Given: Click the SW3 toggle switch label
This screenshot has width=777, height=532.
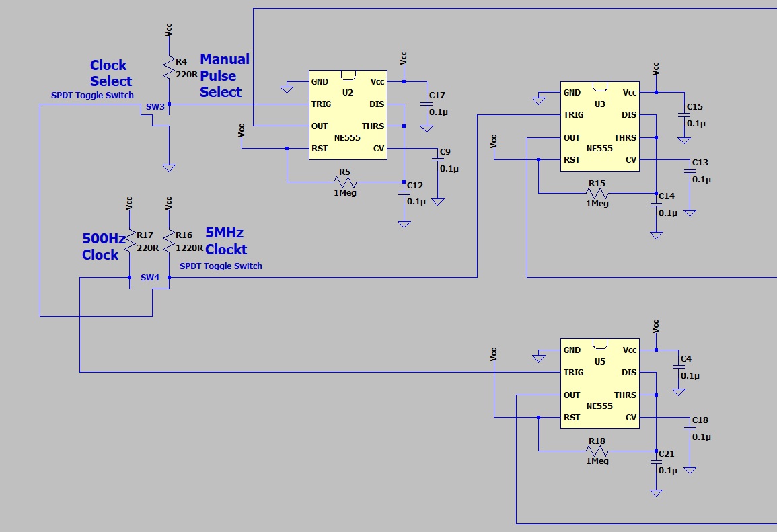Looking at the screenshot, I should (155, 107).
